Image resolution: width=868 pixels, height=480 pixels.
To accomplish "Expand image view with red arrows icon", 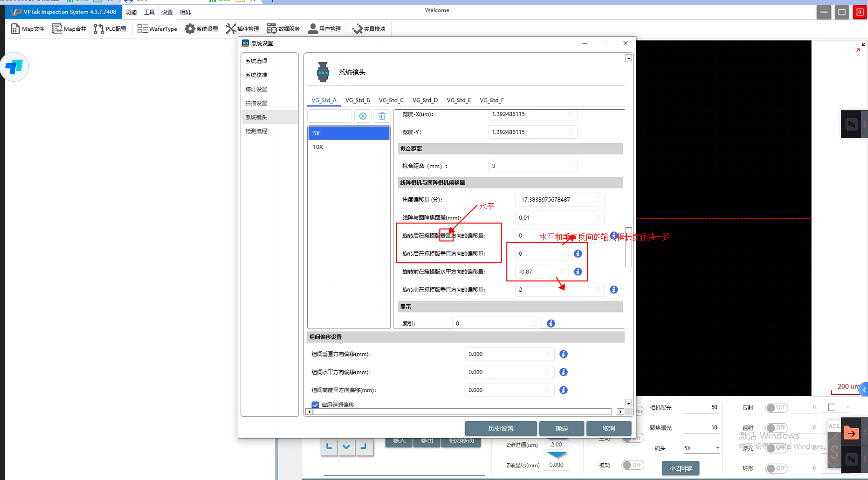I will (x=861, y=47).
